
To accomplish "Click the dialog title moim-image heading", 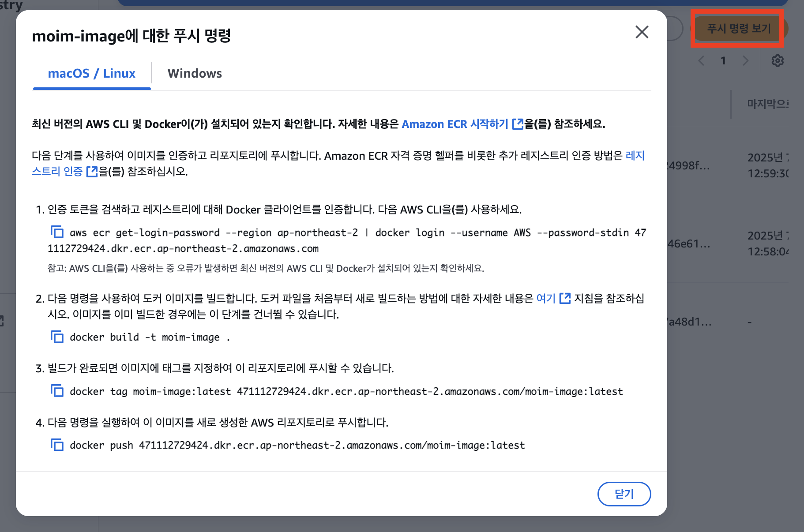I will coord(131,35).
